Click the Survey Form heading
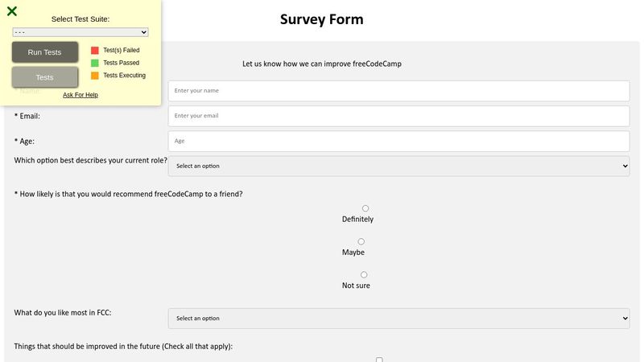Image resolution: width=644 pixels, height=362 pixels. [321, 19]
